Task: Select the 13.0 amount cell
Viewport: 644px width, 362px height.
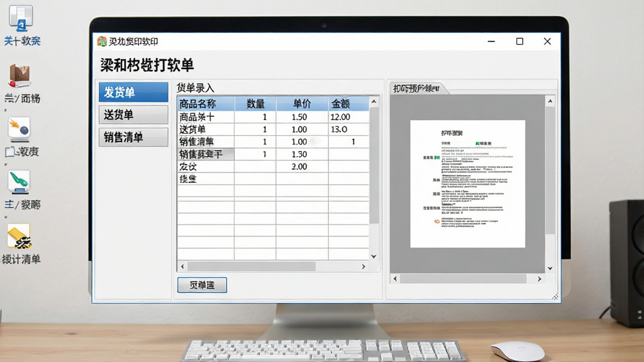Action: point(348,129)
